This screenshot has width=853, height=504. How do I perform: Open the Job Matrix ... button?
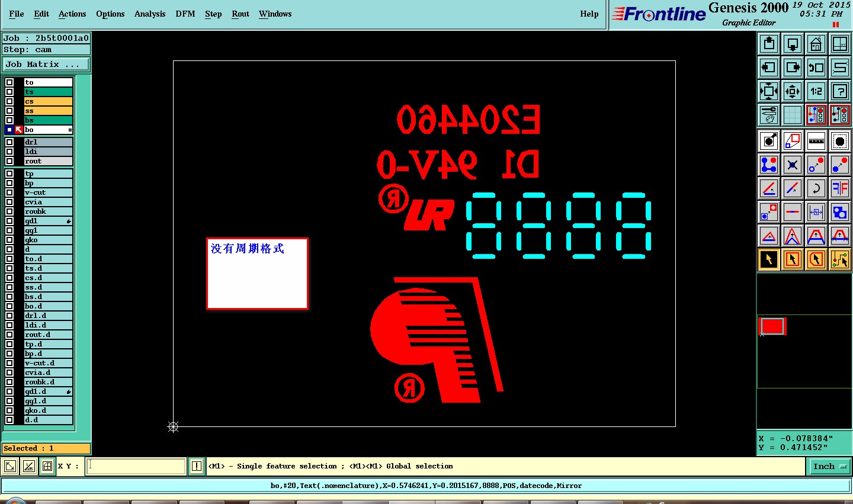click(x=46, y=64)
